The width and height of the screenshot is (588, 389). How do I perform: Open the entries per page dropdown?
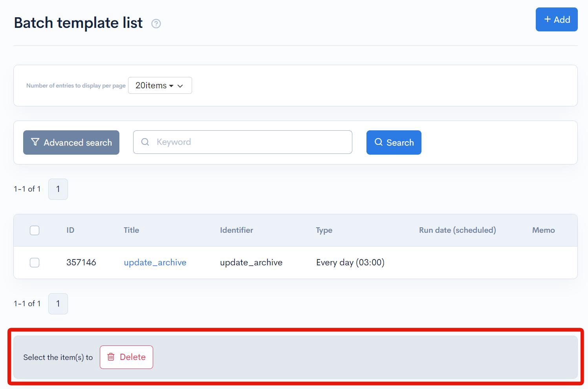pyautogui.click(x=159, y=85)
